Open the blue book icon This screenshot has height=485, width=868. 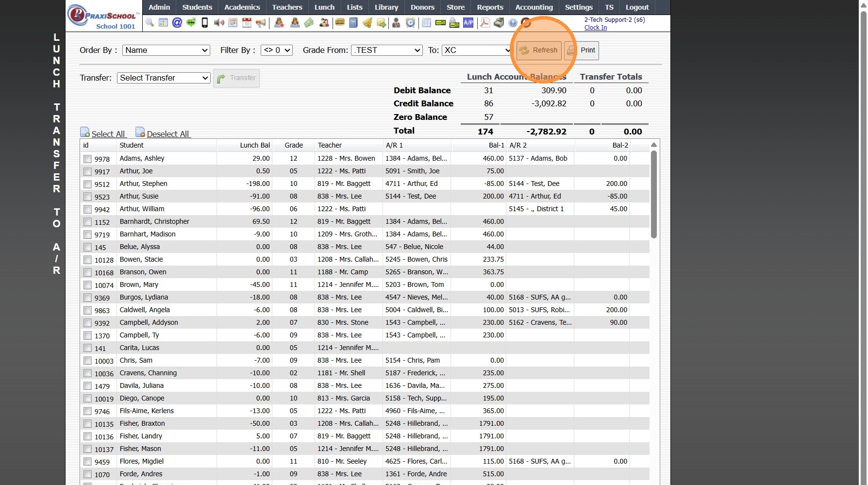pyautogui.click(x=353, y=23)
